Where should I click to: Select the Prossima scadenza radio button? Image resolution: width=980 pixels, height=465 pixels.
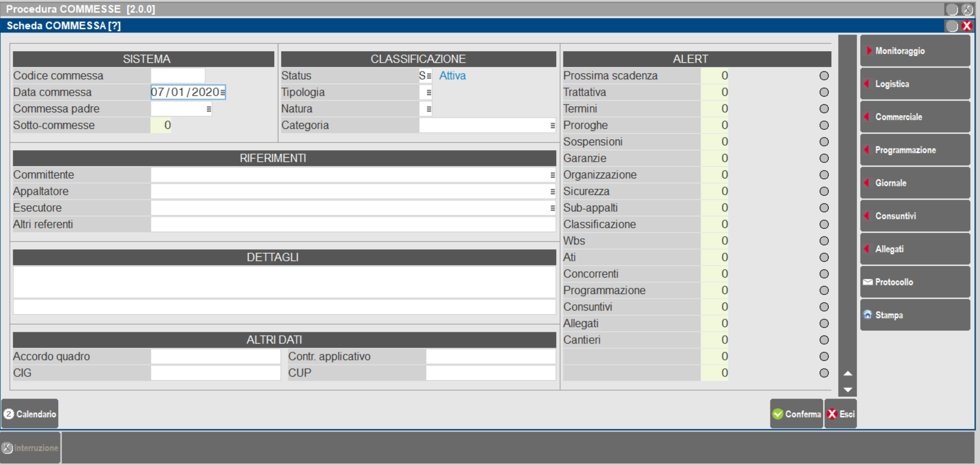coord(824,76)
